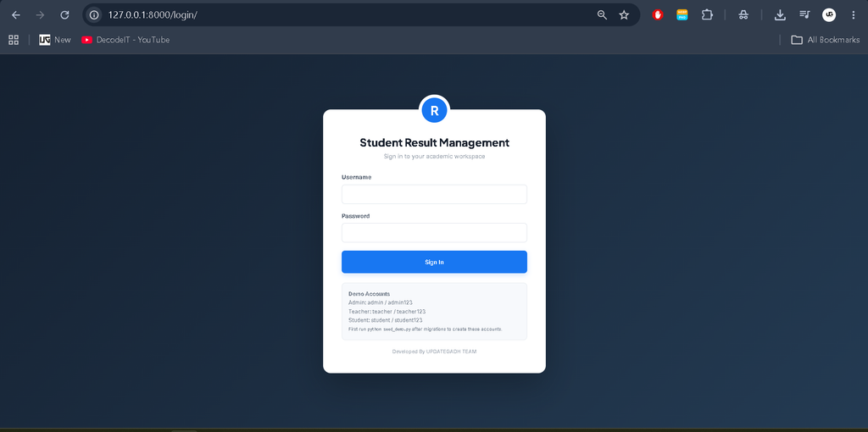868x432 pixels.
Task: Open the All Bookmarks folder
Action: pos(826,40)
